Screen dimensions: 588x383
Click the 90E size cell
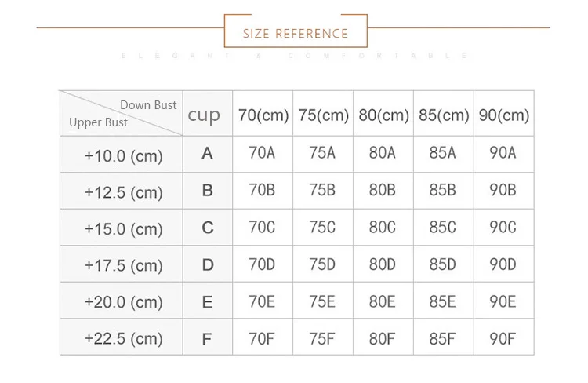coord(503,301)
